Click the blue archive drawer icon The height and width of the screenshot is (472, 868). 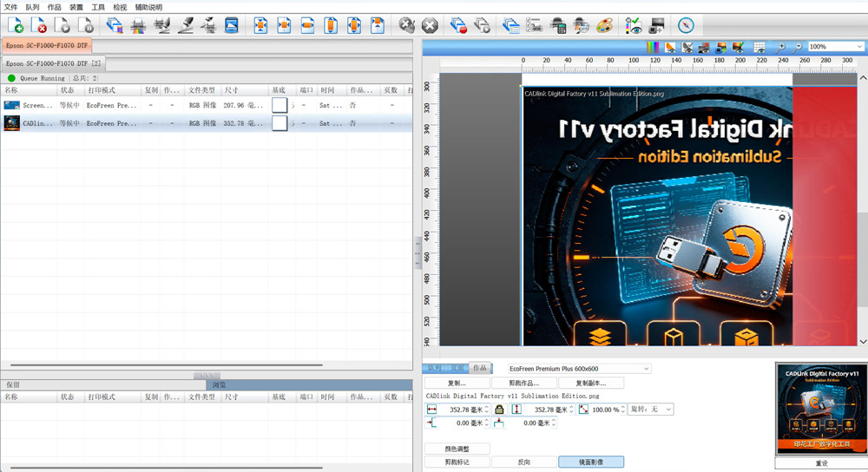point(232,25)
